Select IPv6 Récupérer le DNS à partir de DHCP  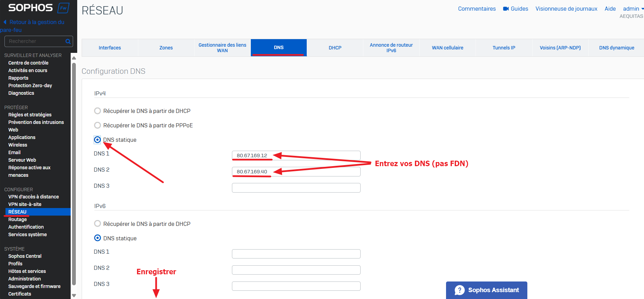97,224
